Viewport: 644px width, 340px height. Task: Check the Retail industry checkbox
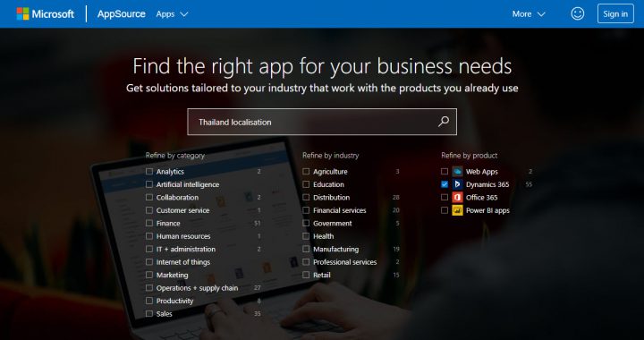(306, 275)
